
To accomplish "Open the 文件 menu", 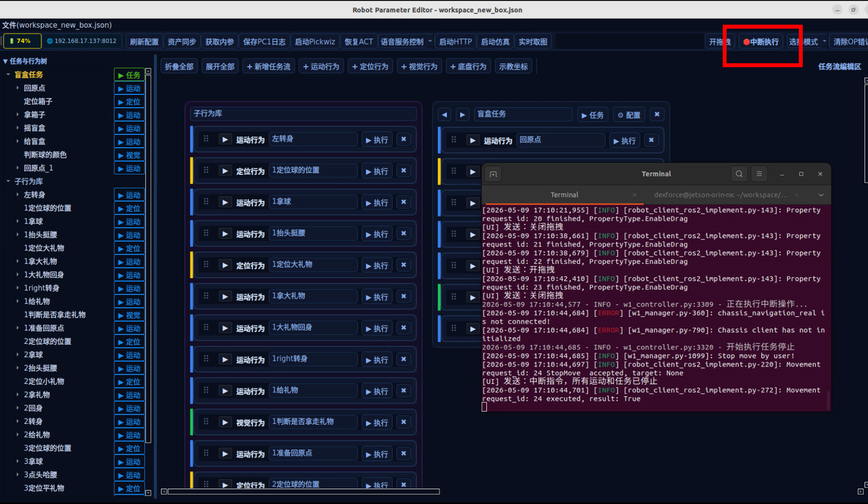I will [57, 25].
